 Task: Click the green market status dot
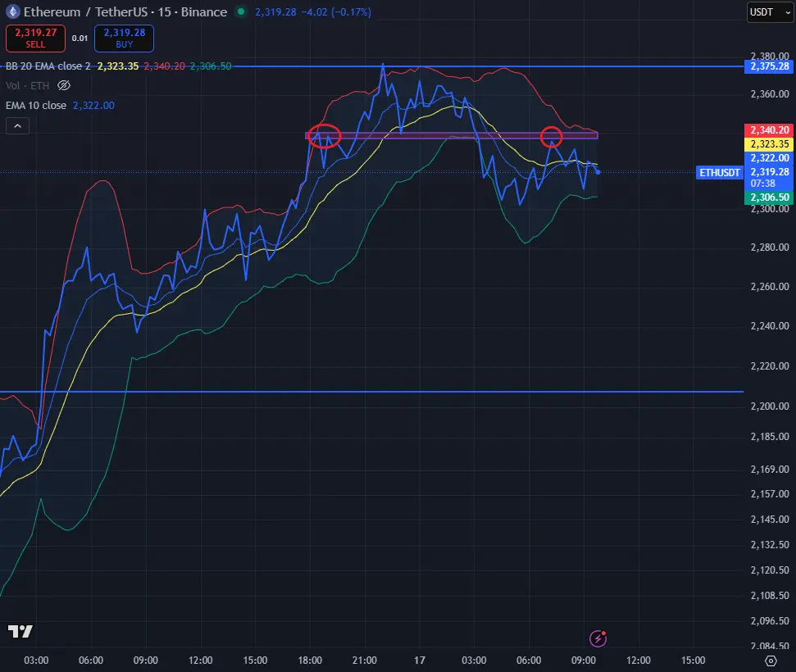239,12
